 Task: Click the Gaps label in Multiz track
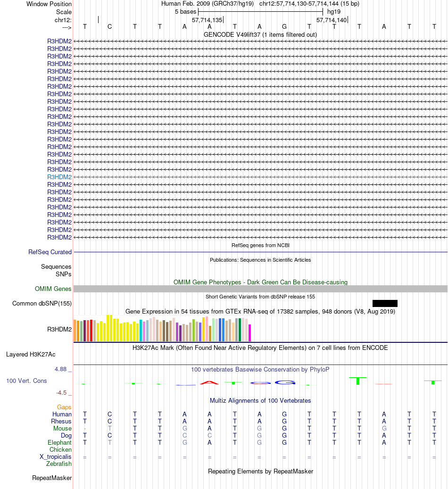(x=64, y=407)
